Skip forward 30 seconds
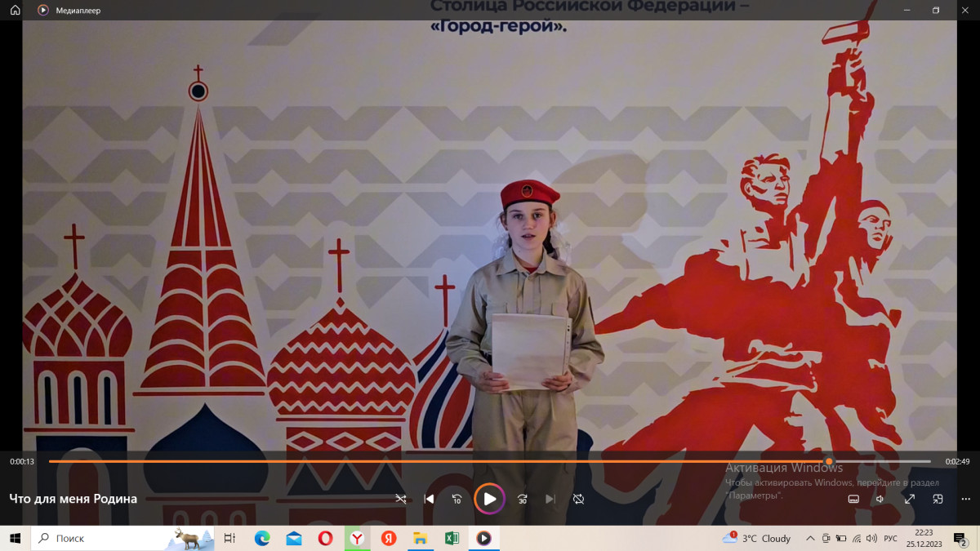980x551 pixels. pyautogui.click(x=523, y=499)
